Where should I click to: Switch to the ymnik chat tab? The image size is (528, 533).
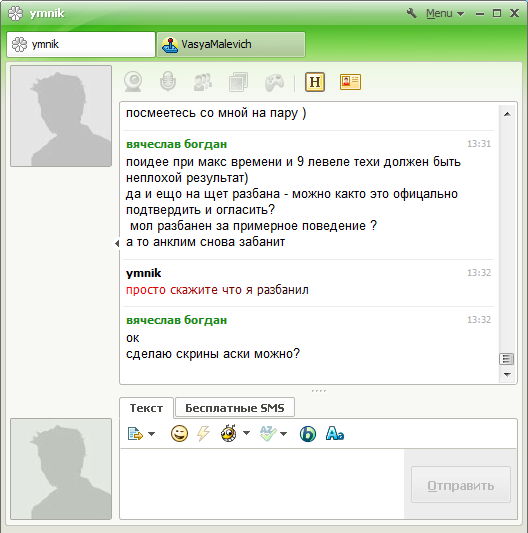[x=81, y=44]
